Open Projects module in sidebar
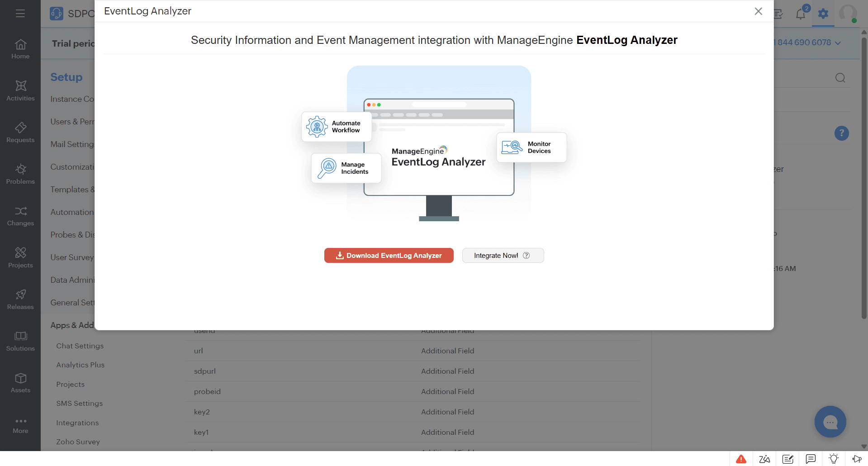 click(x=20, y=258)
